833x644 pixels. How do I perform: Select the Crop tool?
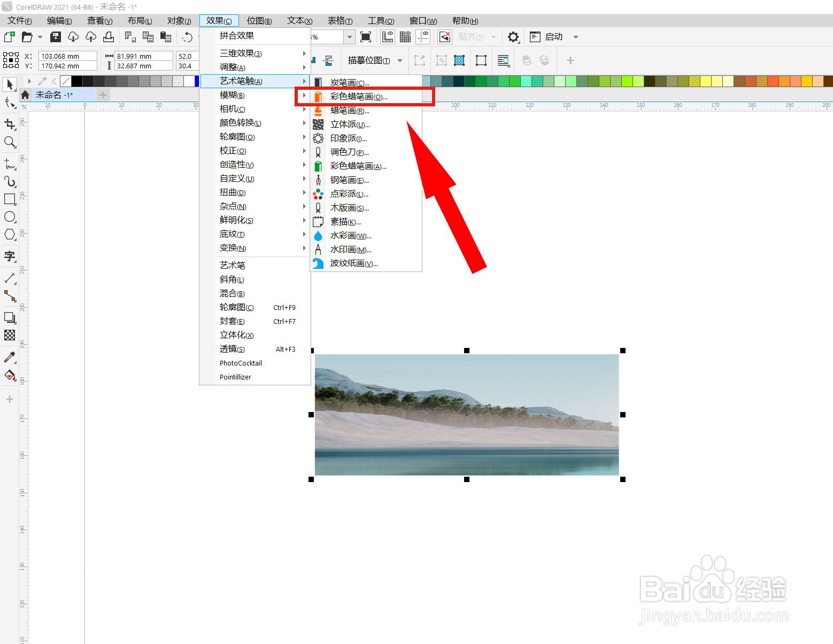click(x=10, y=124)
